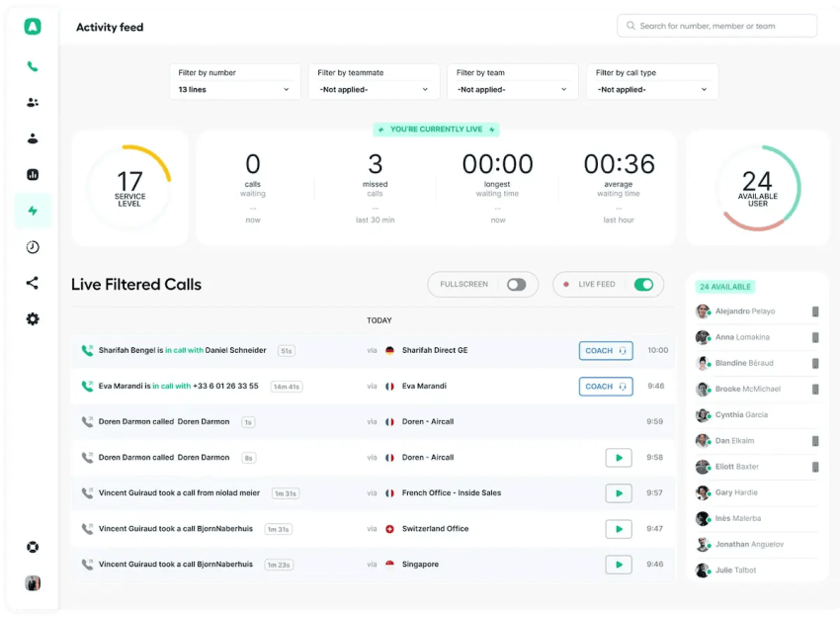
Task: Click Swiss flag beside Switzerland Office
Action: click(390, 529)
